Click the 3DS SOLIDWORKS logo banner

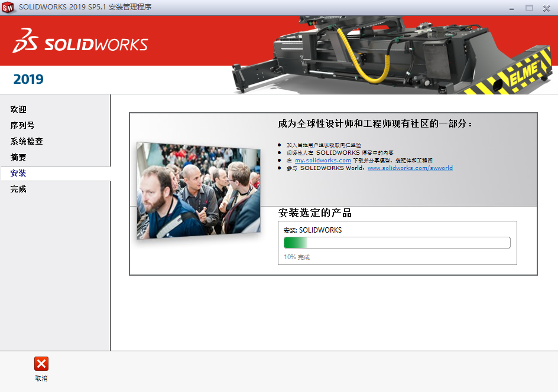pyautogui.click(x=80, y=42)
